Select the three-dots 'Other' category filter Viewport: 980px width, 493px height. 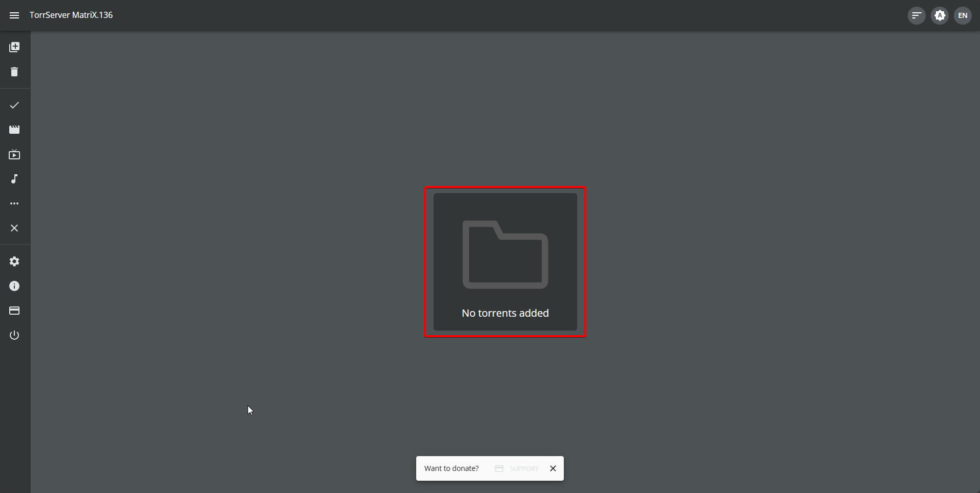[14, 203]
